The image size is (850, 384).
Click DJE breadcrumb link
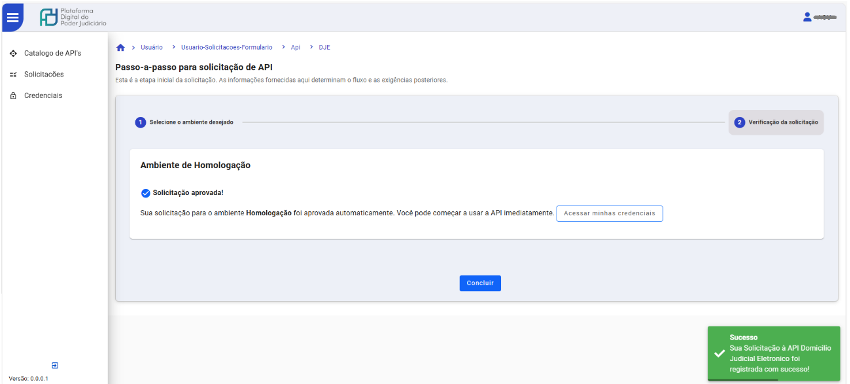324,48
